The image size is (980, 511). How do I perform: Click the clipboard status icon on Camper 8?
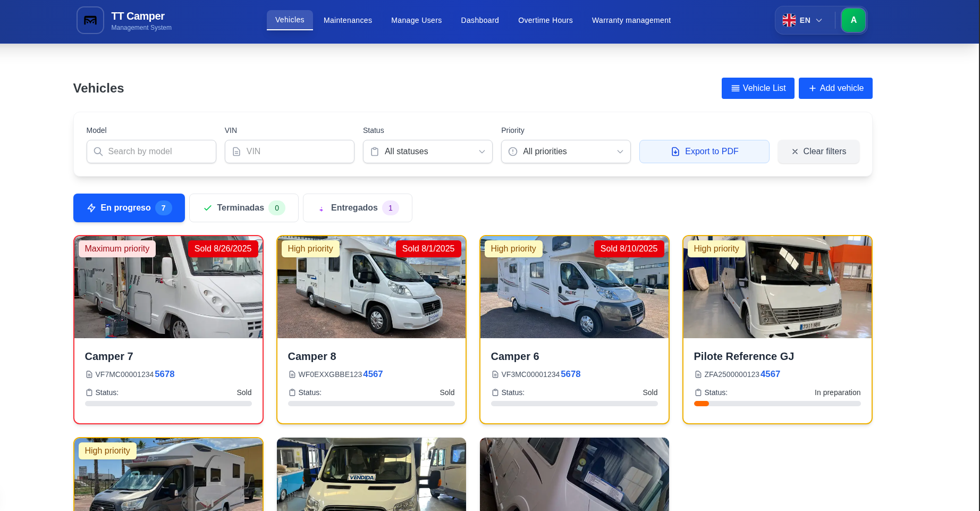292,392
